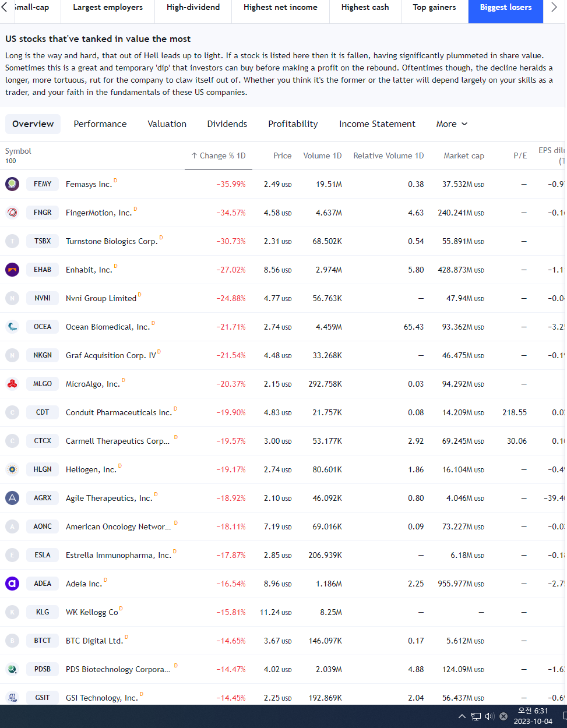Open MicroAlgo, Inc. company link
This screenshot has height=728, width=567.
pos(93,384)
